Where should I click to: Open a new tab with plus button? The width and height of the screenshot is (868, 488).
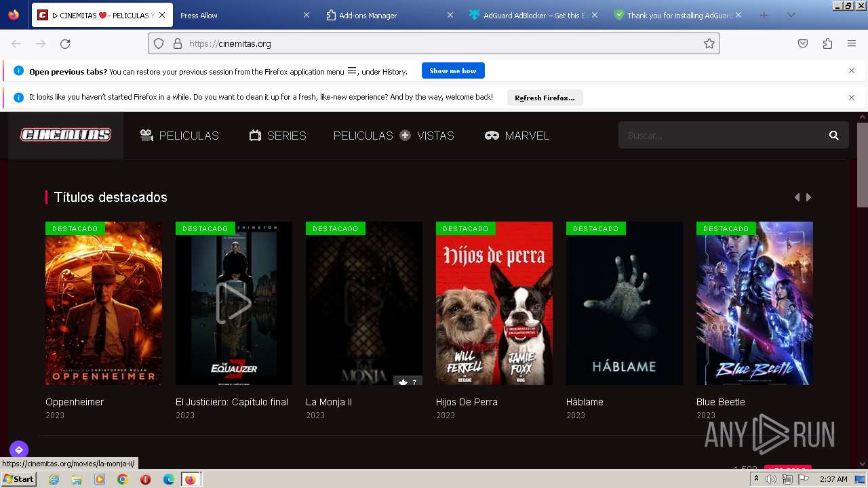(764, 15)
